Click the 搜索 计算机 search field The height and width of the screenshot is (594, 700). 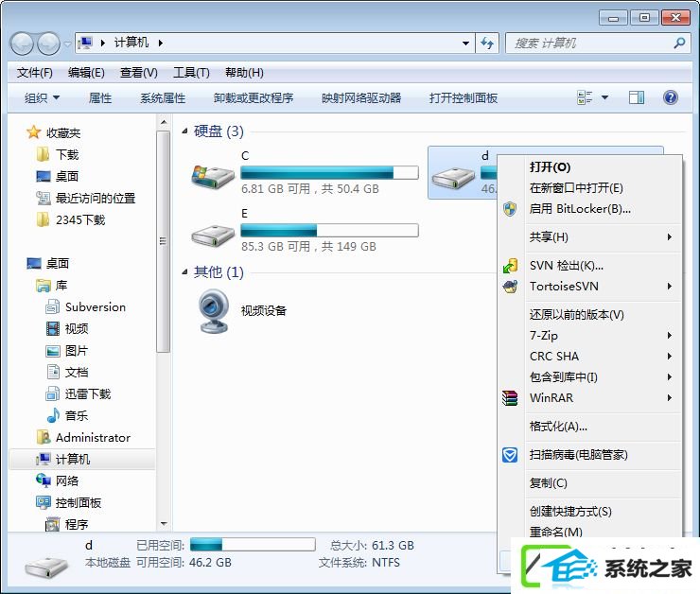point(600,44)
